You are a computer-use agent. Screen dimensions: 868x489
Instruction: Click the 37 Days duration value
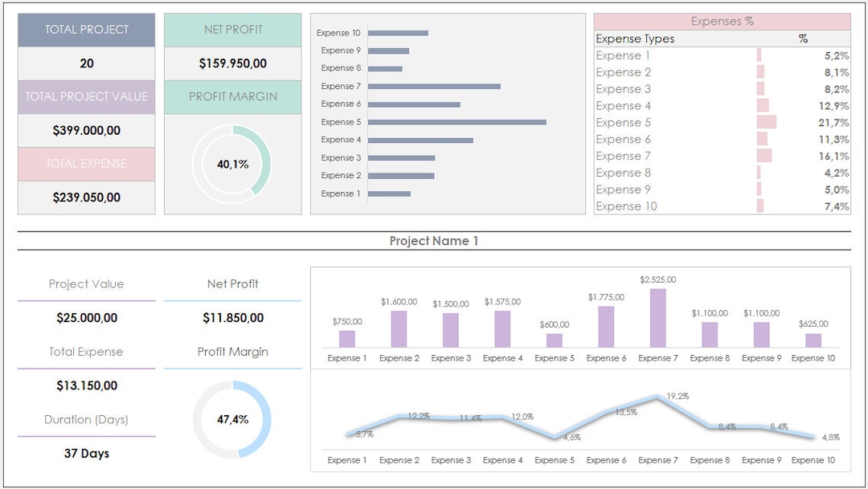(x=85, y=453)
